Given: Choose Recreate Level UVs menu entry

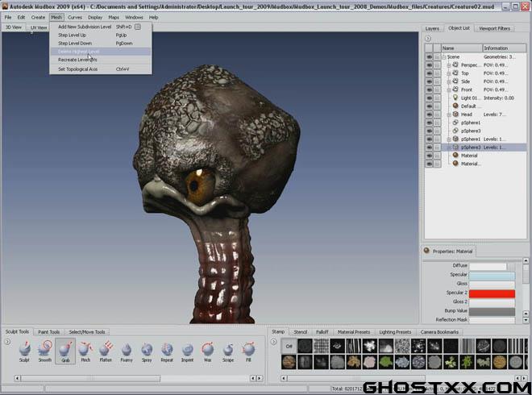Looking at the screenshot, I should 101,60.
